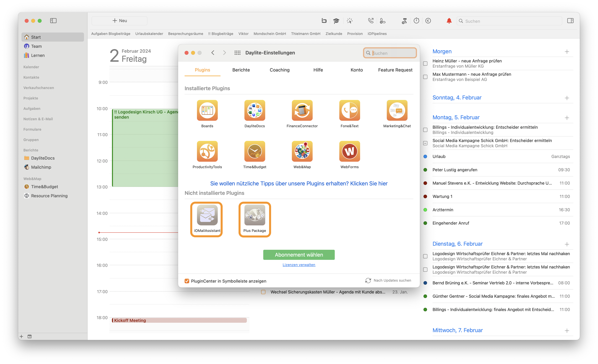Screen dimensions: 598x364
Task: Check off first Logodesign Wirtschaftsprüfer task
Action: pos(425,256)
